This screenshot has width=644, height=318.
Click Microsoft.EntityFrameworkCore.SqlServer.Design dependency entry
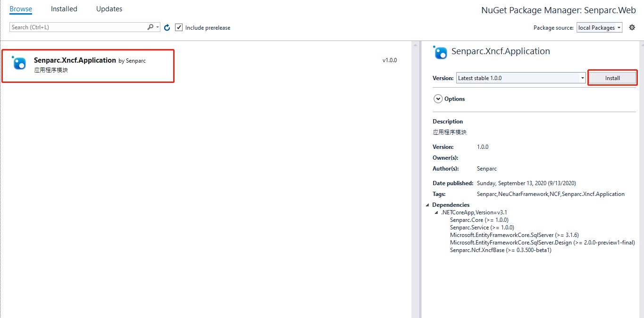(x=543, y=243)
